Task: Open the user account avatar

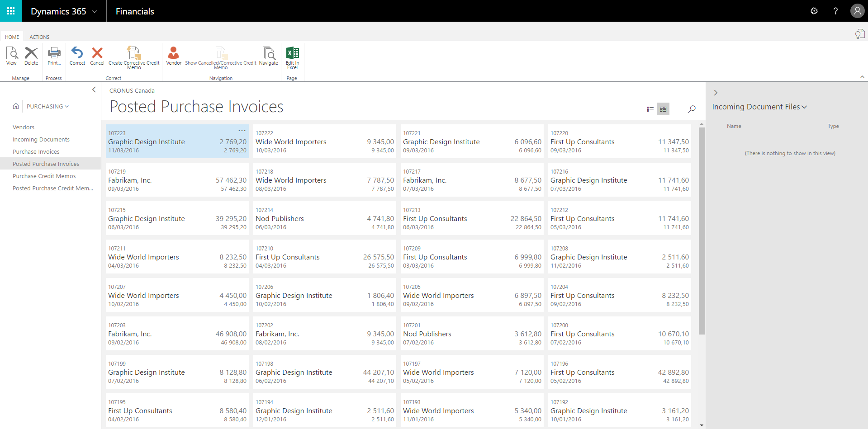Action: pyautogui.click(x=857, y=11)
